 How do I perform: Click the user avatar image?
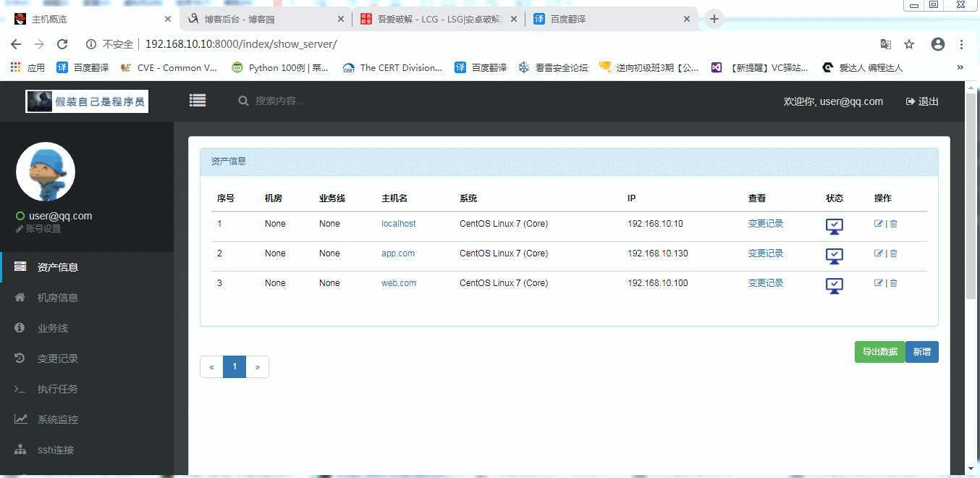click(x=46, y=172)
